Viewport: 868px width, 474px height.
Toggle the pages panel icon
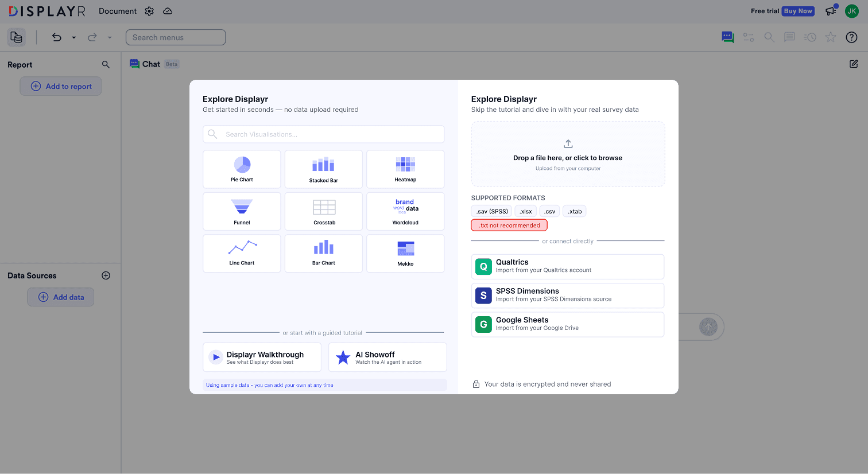16,37
